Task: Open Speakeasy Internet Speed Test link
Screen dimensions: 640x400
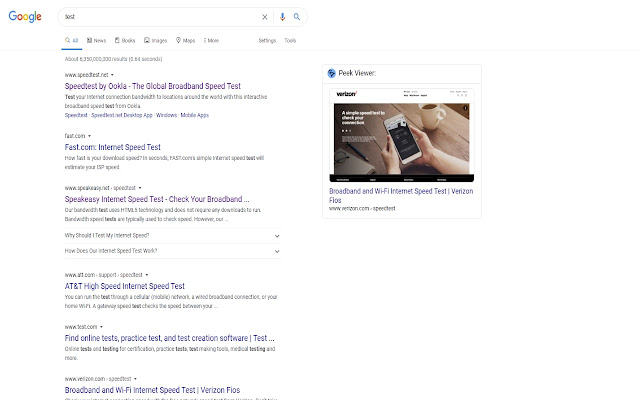Action: pyautogui.click(x=157, y=199)
